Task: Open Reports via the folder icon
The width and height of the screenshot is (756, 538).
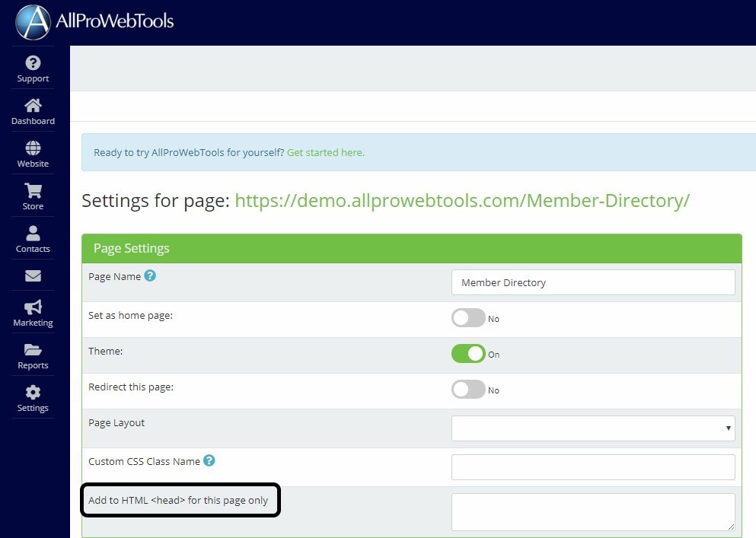Action: [x=33, y=349]
